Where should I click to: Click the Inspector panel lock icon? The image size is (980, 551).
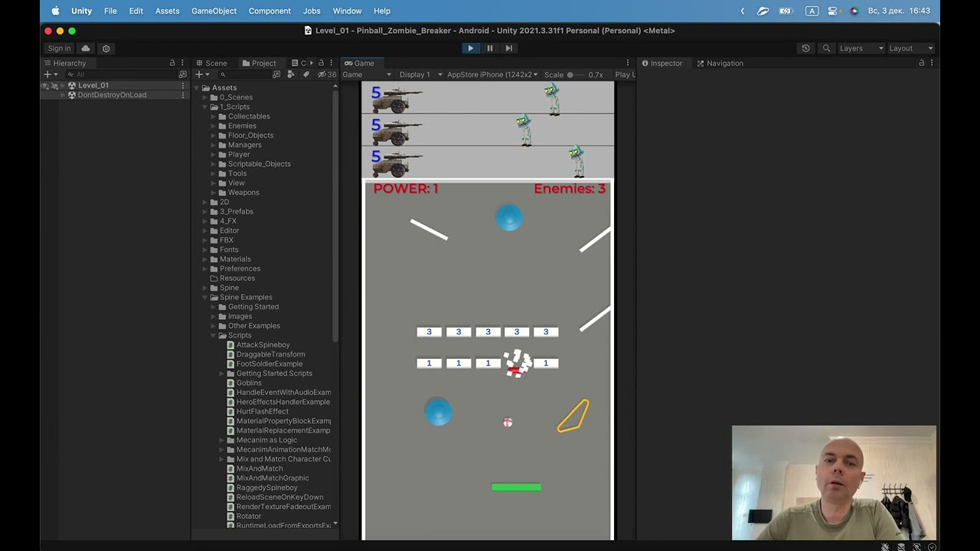pos(921,63)
